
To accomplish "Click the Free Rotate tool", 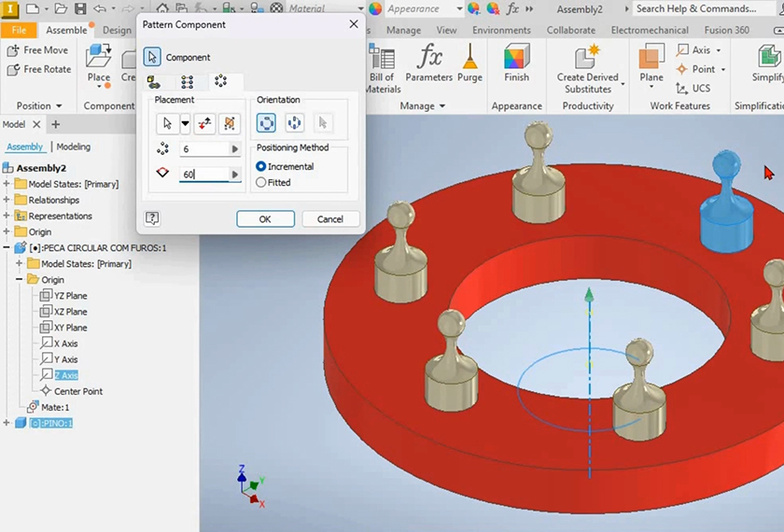I will pyautogui.click(x=39, y=69).
